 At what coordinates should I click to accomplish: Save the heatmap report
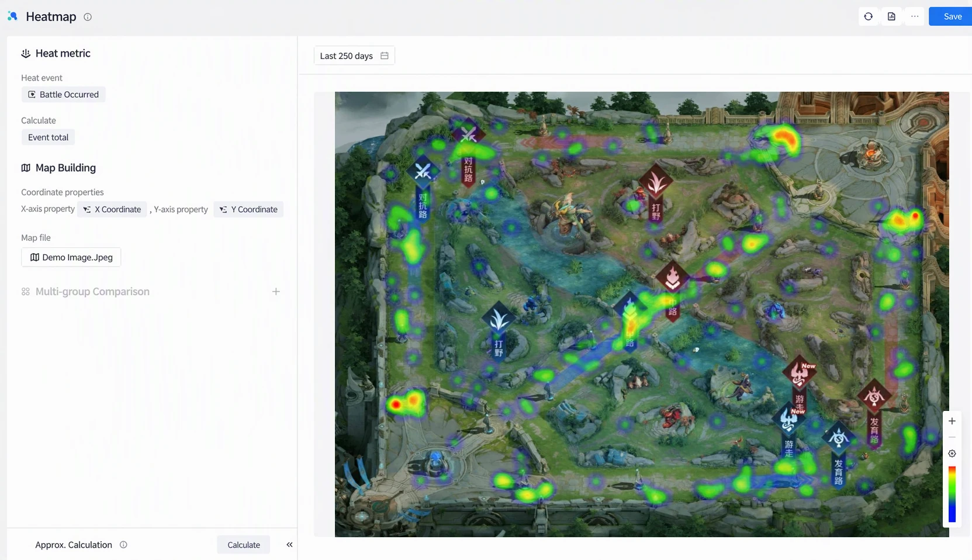[952, 16]
